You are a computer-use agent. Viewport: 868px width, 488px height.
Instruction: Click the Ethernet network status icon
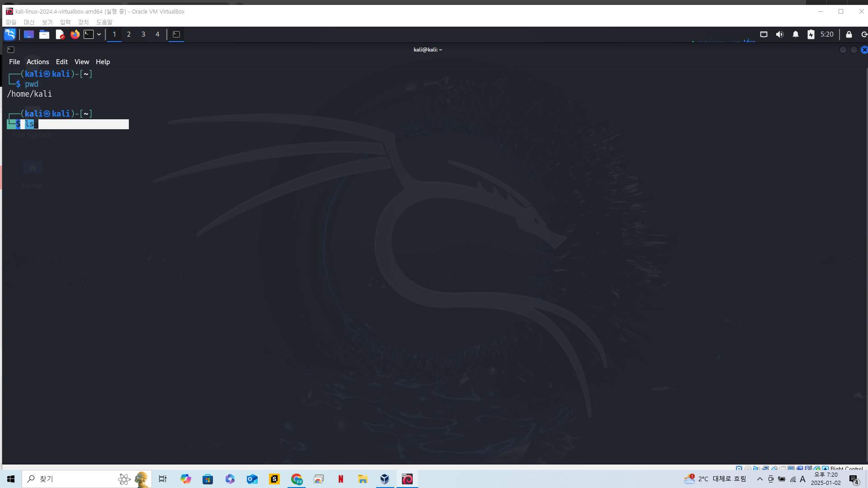pos(764,34)
